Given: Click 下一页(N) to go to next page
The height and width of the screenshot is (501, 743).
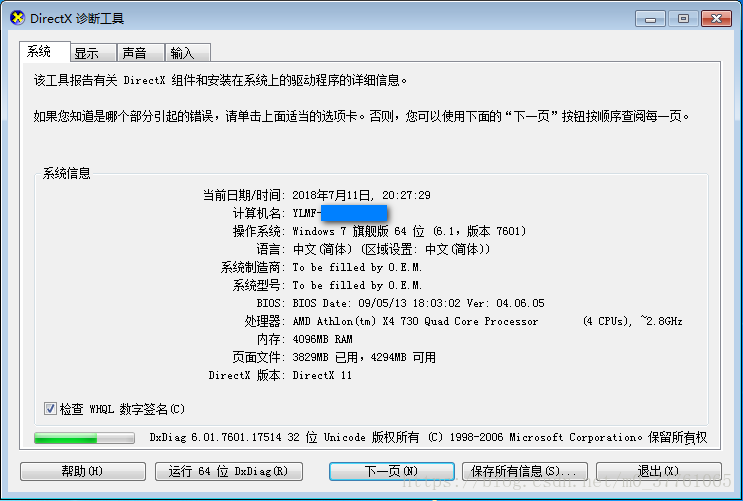Looking at the screenshot, I should pyautogui.click(x=392, y=471).
